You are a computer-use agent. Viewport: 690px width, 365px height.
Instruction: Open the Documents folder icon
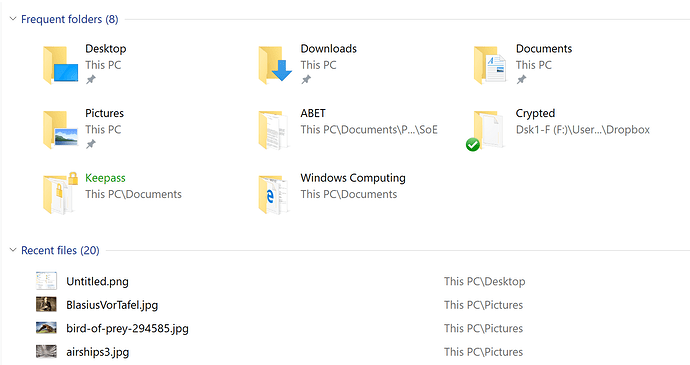(490, 65)
